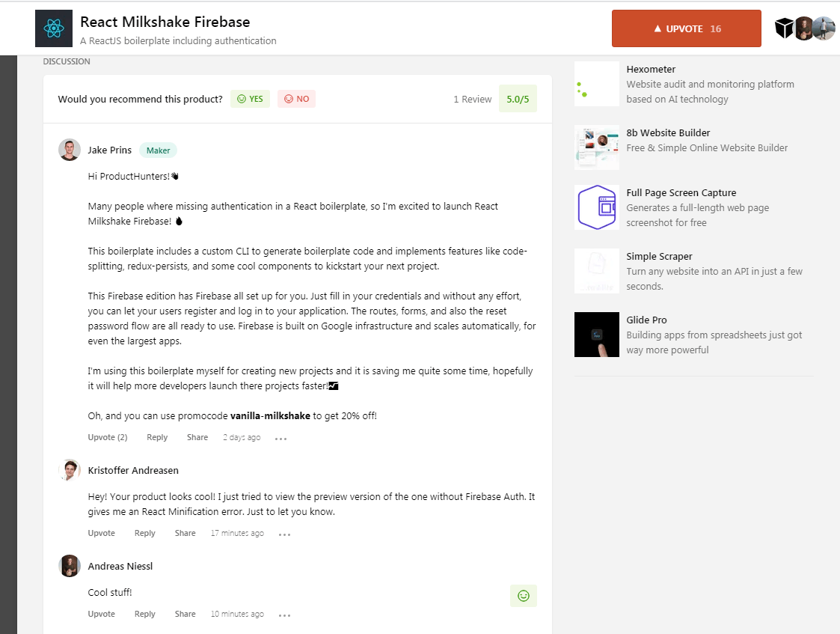Open more options on Kristoffer Andreasen's comment
840x634 pixels.
(x=284, y=534)
